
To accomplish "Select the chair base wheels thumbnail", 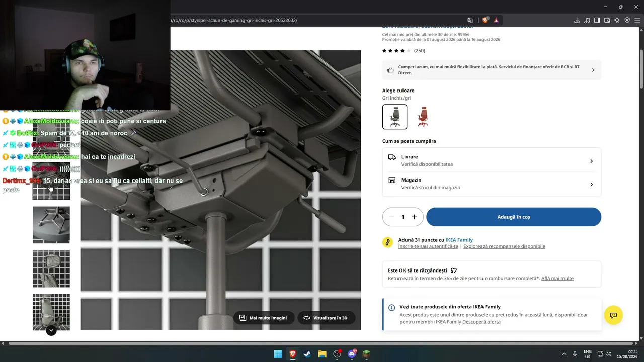I will tap(51, 225).
